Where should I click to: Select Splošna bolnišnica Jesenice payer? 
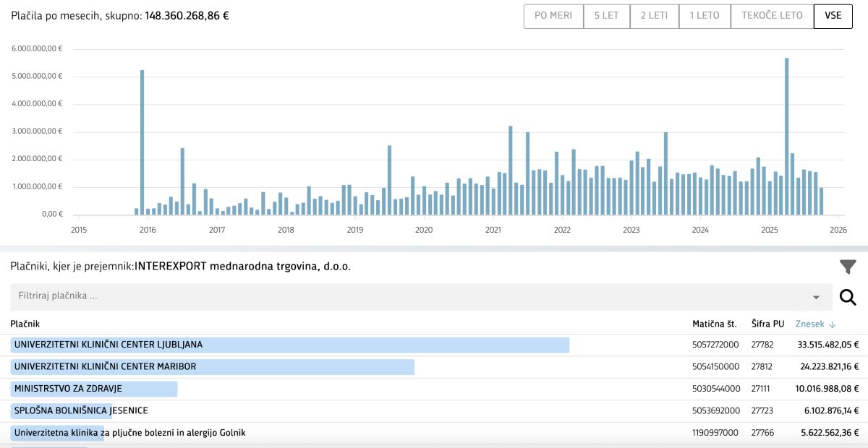click(x=81, y=410)
